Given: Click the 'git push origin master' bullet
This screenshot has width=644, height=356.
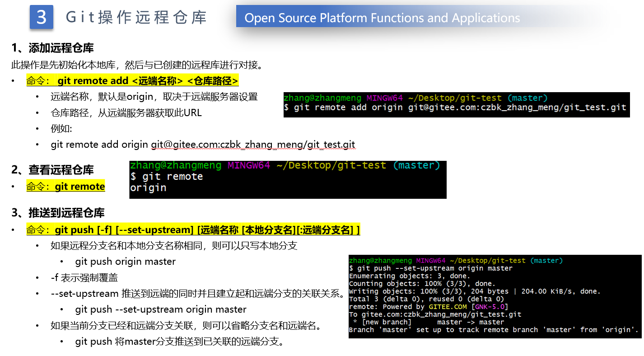Looking at the screenshot, I should [x=125, y=262].
